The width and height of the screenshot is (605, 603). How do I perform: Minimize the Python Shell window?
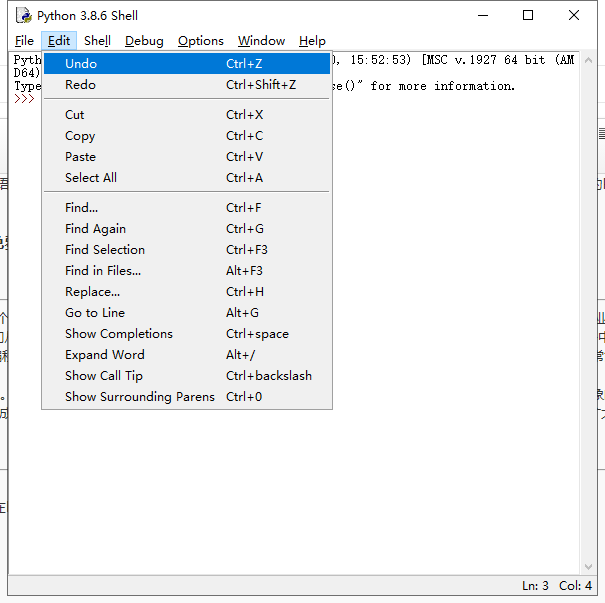[483, 15]
